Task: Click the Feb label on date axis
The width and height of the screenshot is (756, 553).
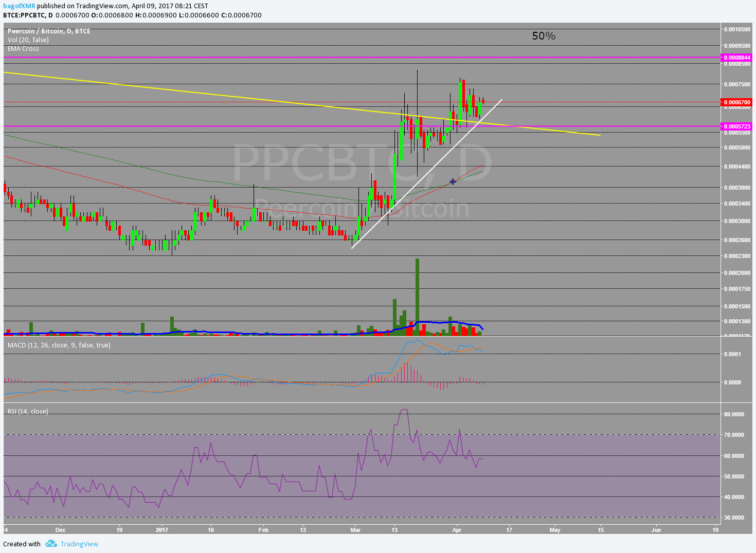Action: [263, 529]
